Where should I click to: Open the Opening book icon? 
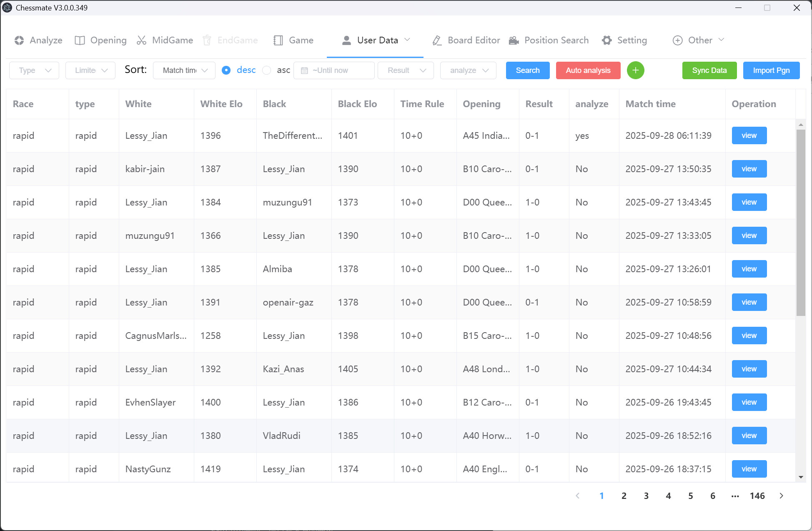[x=80, y=40]
